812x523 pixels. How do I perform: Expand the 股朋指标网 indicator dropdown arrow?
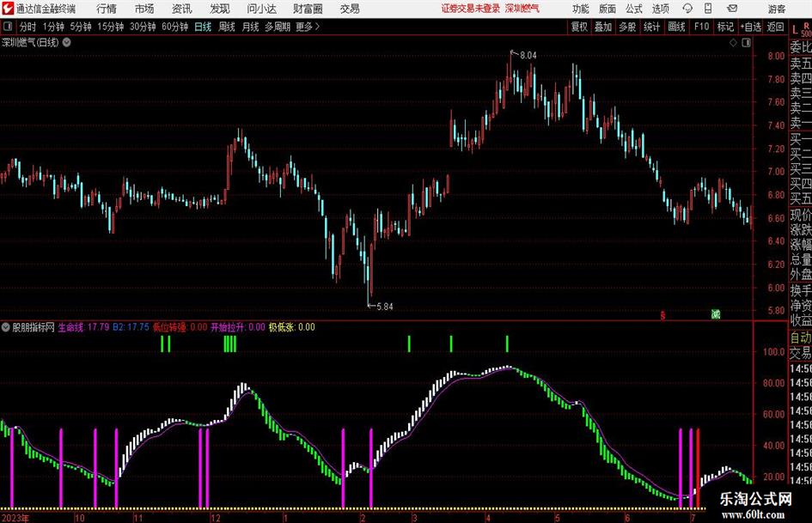tap(6, 327)
